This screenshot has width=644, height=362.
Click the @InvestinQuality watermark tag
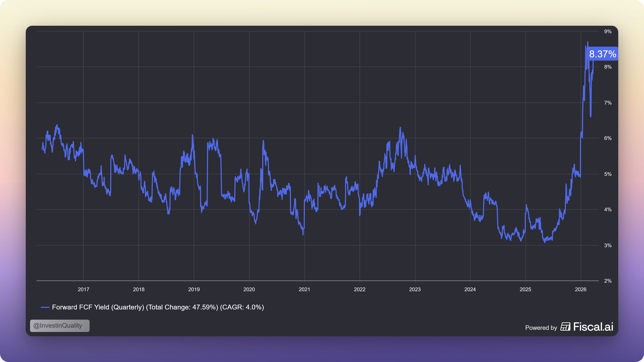click(60, 326)
